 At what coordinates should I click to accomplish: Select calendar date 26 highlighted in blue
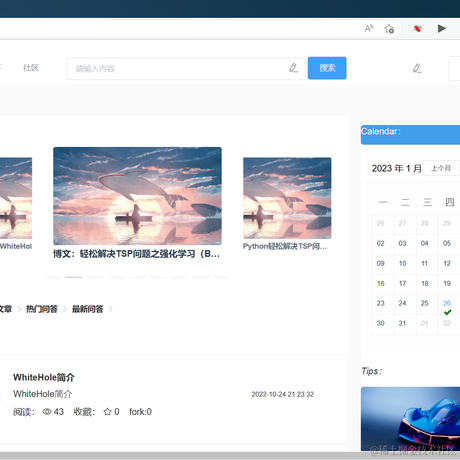coord(447,303)
